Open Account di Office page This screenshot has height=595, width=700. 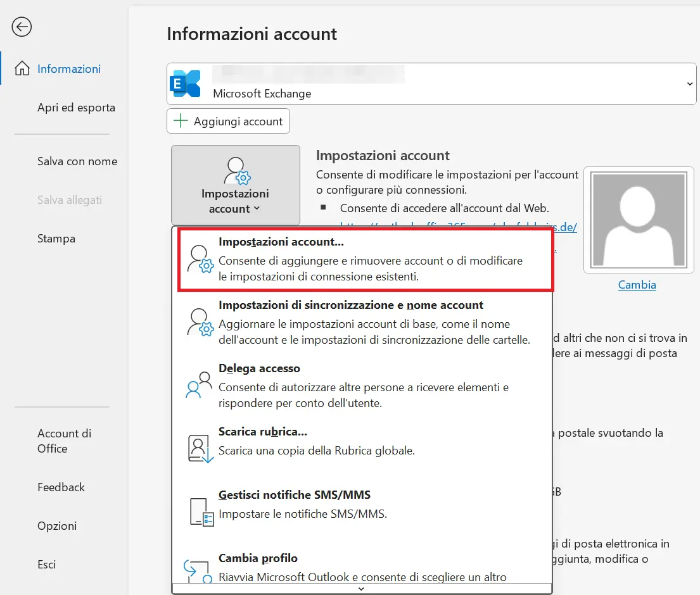tap(64, 441)
